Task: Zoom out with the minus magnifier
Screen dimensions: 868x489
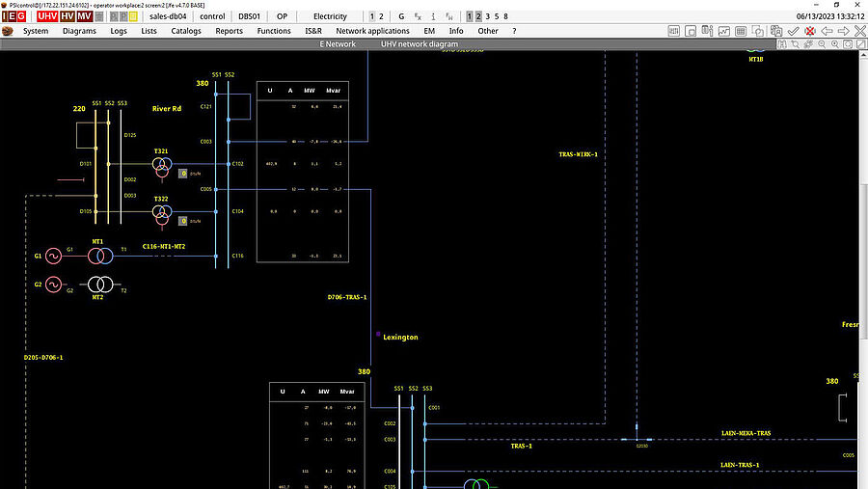Action: pyautogui.click(x=822, y=44)
